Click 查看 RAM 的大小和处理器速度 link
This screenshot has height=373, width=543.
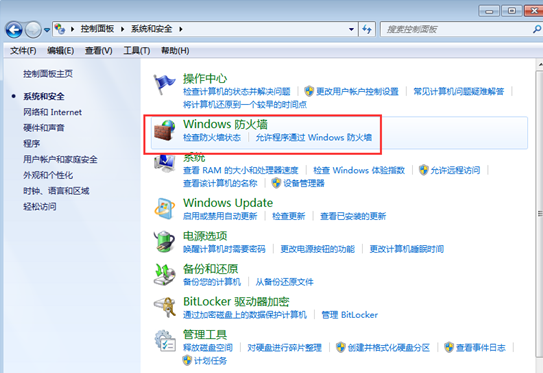(x=240, y=170)
